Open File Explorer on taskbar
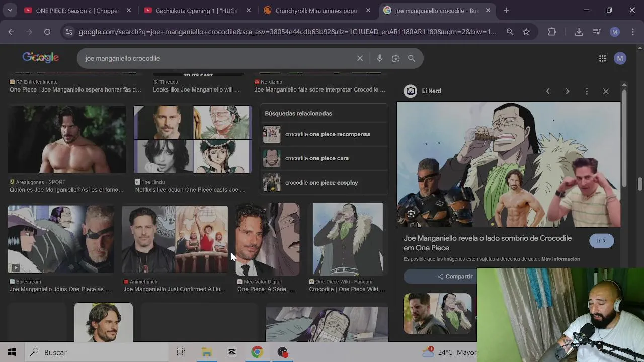 pos(206,352)
